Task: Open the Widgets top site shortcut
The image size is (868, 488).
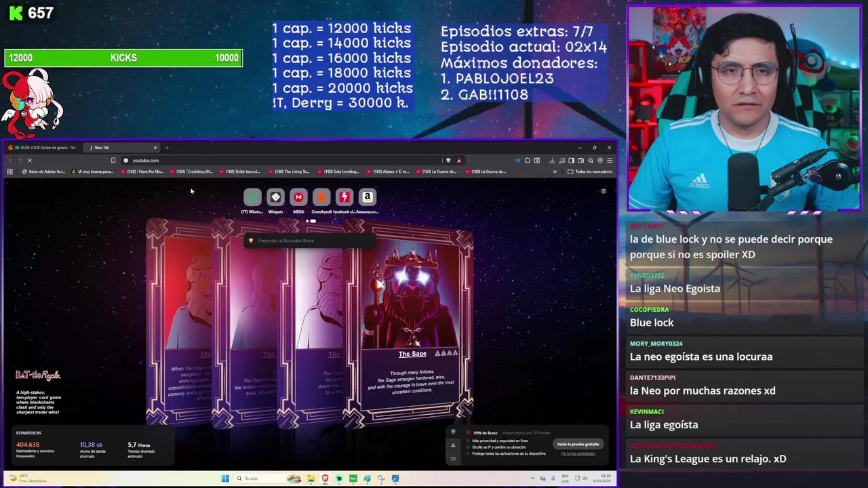Action: 275,197
